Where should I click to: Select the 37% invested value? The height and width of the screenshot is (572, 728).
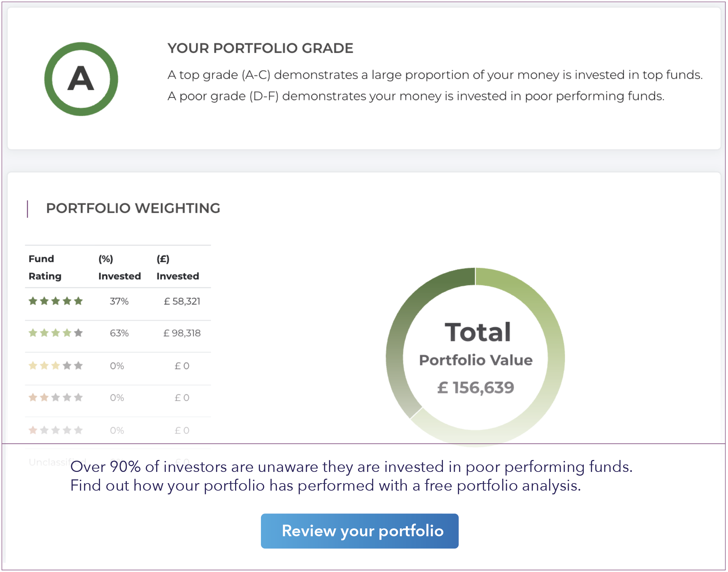(x=119, y=301)
